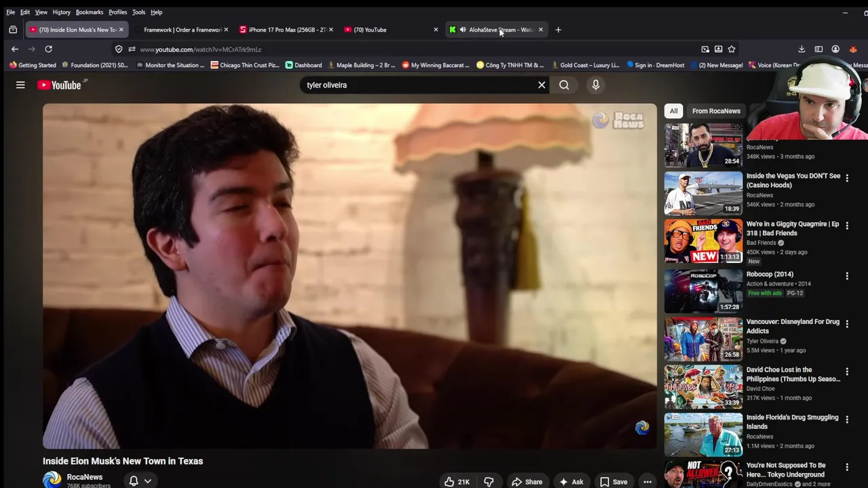Open the History menu
Viewport: 868px width, 488px height.
coord(62,12)
